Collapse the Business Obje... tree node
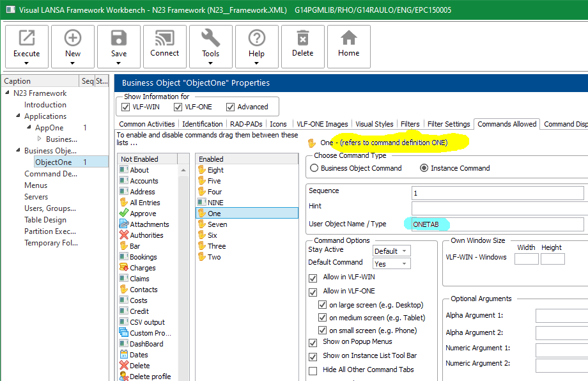This screenshot has height=381, width=588. pos(18,150)
